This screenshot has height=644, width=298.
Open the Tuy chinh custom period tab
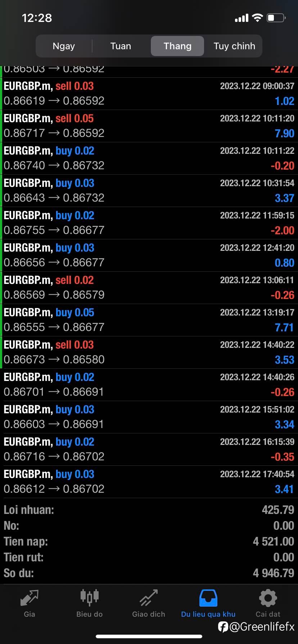(234, 46)
